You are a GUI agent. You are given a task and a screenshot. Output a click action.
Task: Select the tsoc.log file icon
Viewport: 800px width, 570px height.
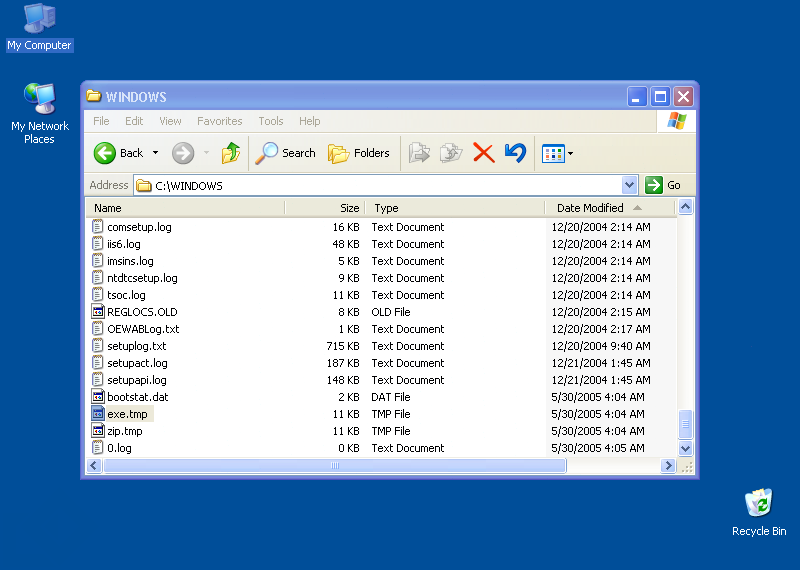pyautogui.click(x=97, y=294)
